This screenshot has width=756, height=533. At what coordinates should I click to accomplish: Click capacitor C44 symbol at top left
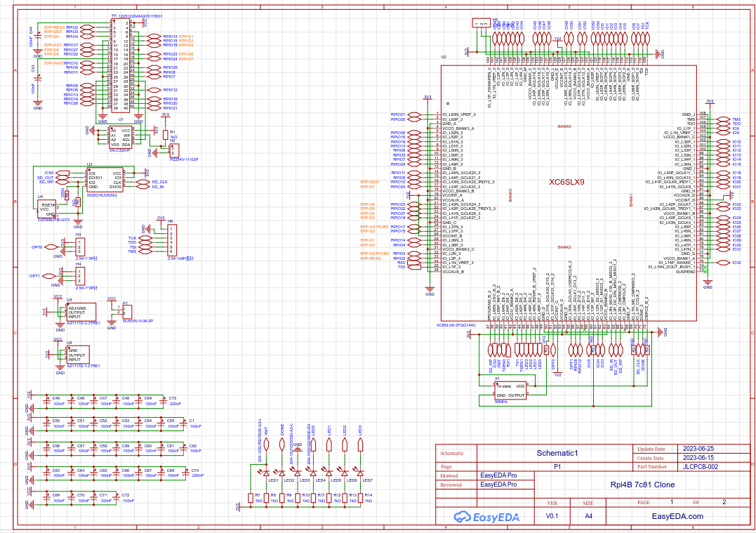tap(38, 35)
